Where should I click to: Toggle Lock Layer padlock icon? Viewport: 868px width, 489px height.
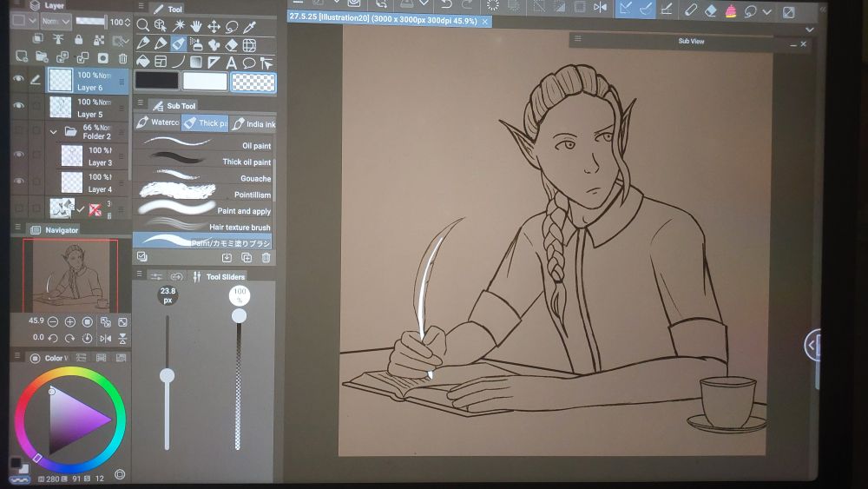click(x=79, y=39)
